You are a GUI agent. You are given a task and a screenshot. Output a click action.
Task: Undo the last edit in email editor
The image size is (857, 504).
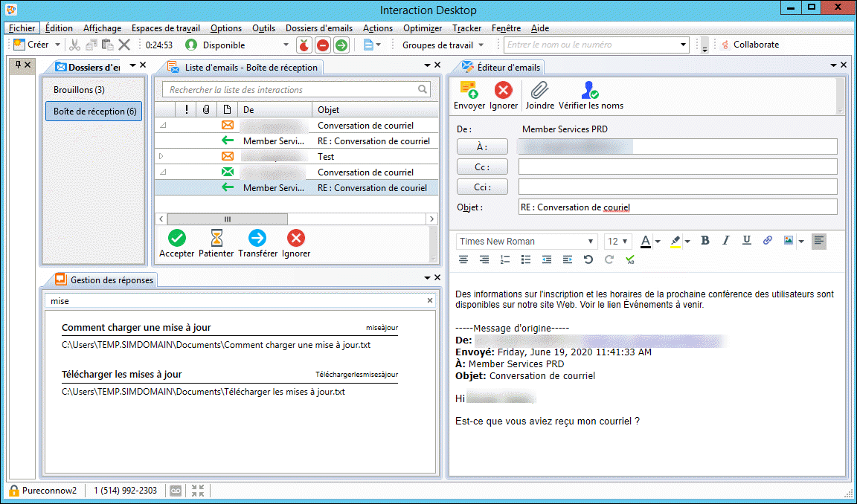point(588,259)
